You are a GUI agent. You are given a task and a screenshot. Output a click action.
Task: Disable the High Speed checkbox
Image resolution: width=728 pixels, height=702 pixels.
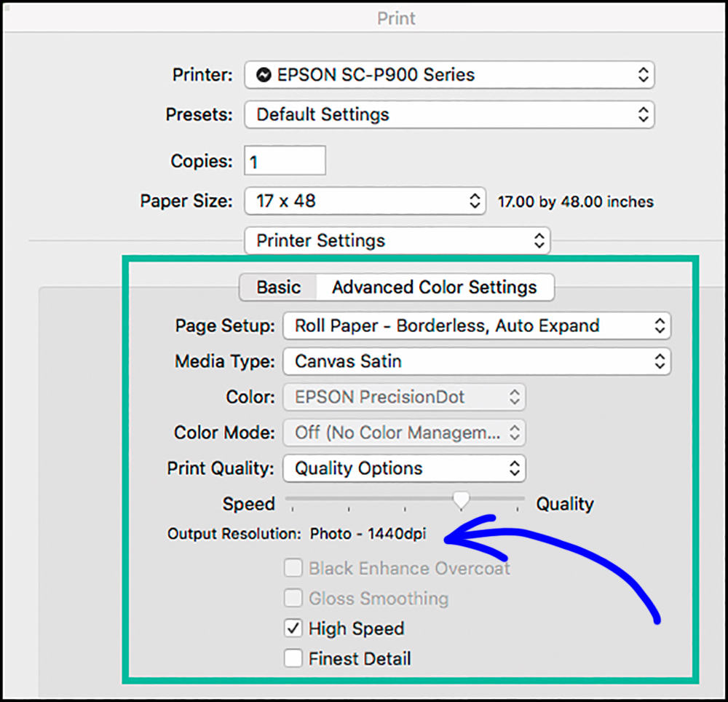pos(293,628)
